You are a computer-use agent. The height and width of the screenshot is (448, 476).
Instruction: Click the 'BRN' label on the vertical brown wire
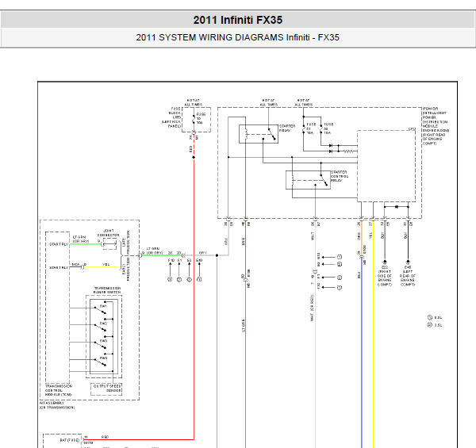[x=244, y=241]
